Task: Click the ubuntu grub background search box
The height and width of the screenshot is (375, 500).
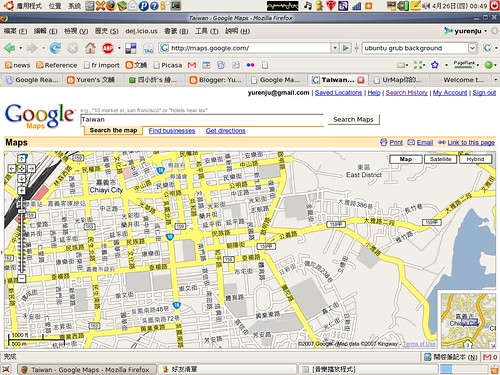Action: pyautogui.click(x=415, y=48)
